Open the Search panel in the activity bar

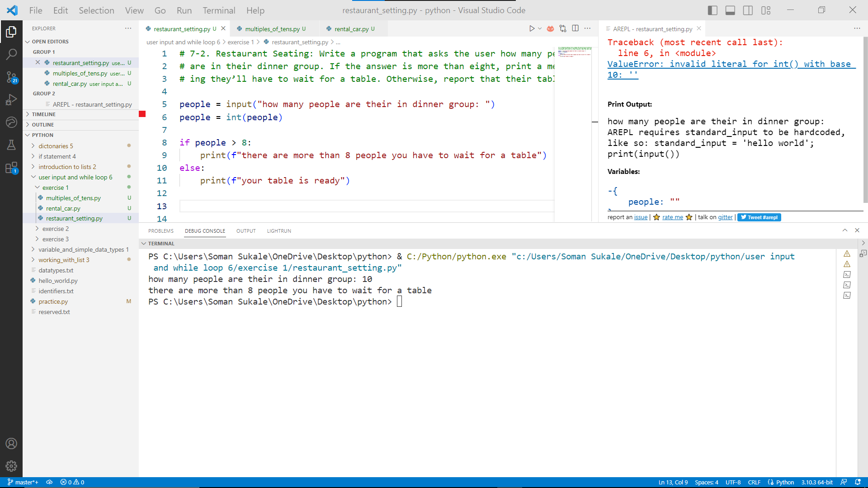tap(11, 54)
